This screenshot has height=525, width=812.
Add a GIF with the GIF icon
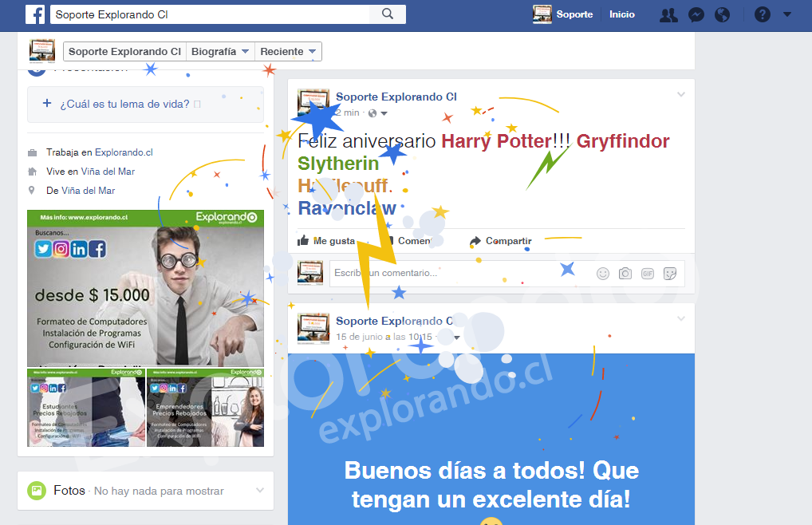coord(648,274)
